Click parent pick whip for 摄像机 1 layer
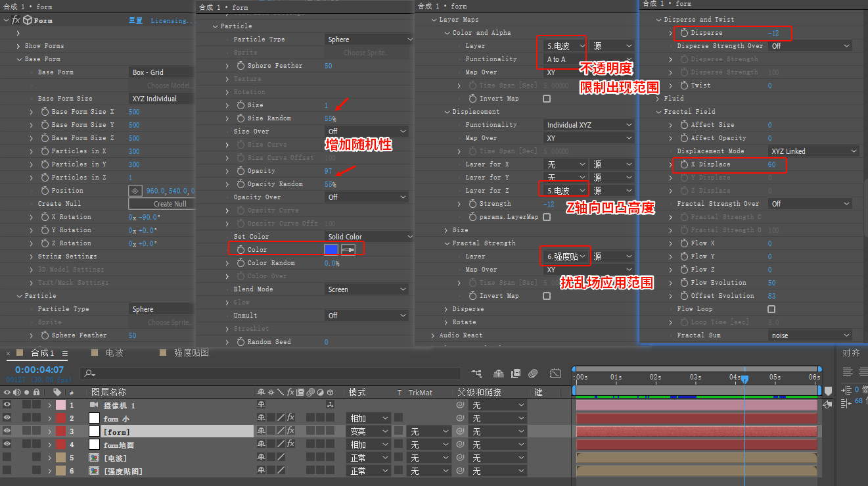 pyautogui.click(x=460, y=405)
